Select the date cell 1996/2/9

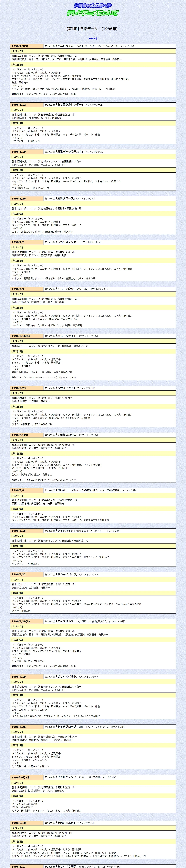[27, 289]
